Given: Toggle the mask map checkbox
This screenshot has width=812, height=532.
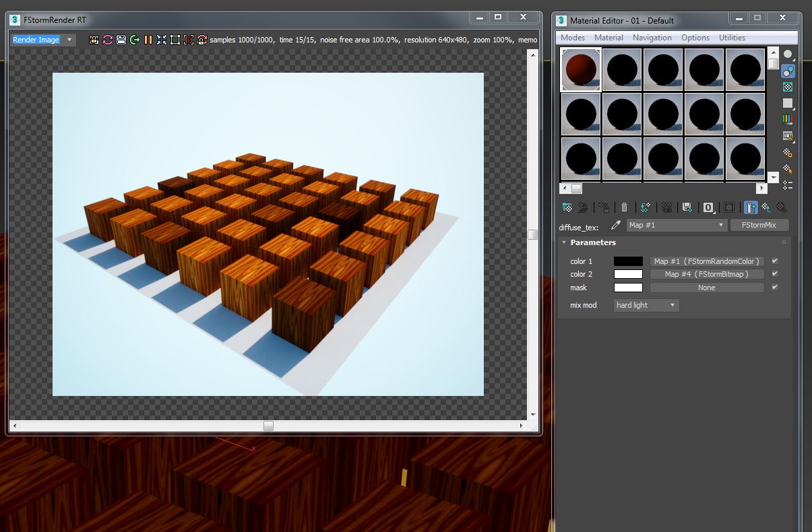Looking at the screenshot, I should (775, 288).
